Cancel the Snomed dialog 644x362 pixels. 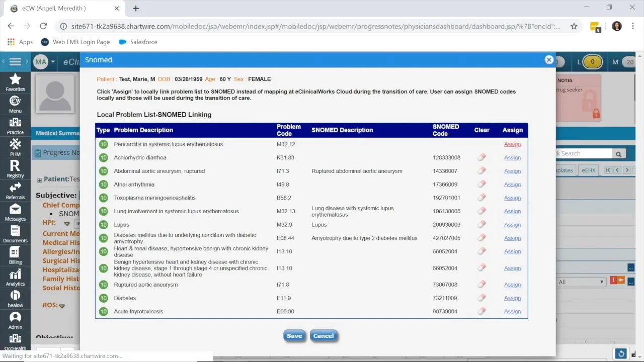(324, 336)
